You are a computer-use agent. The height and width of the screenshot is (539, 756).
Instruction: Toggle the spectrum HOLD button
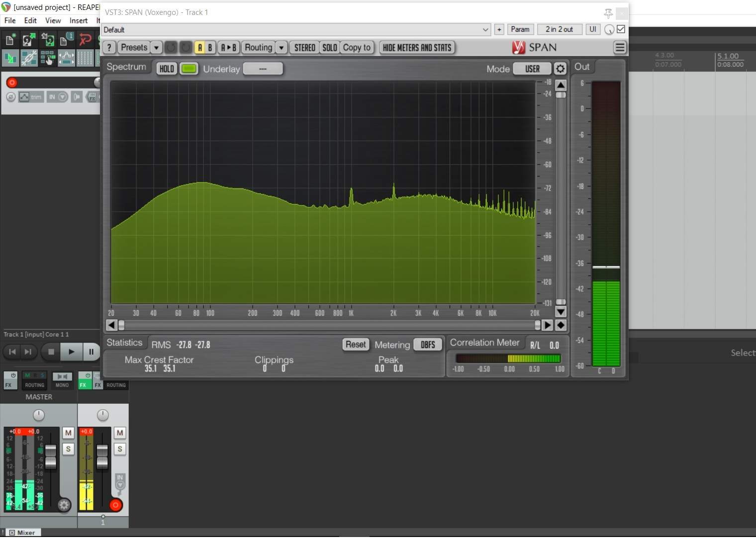(x=167, y=69)
